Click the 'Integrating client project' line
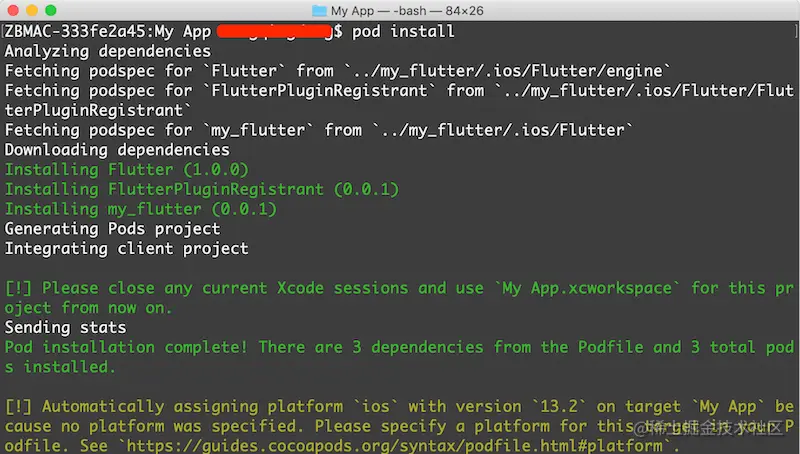The width and height of the screenshot is (800, 454). [127, 248]
